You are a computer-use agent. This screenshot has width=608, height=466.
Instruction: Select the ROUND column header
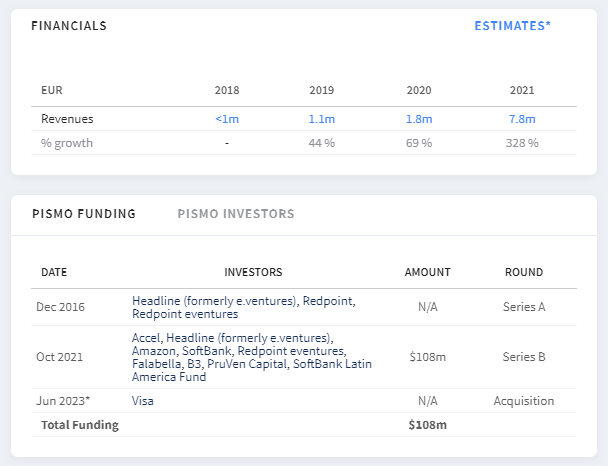point(524,272)
